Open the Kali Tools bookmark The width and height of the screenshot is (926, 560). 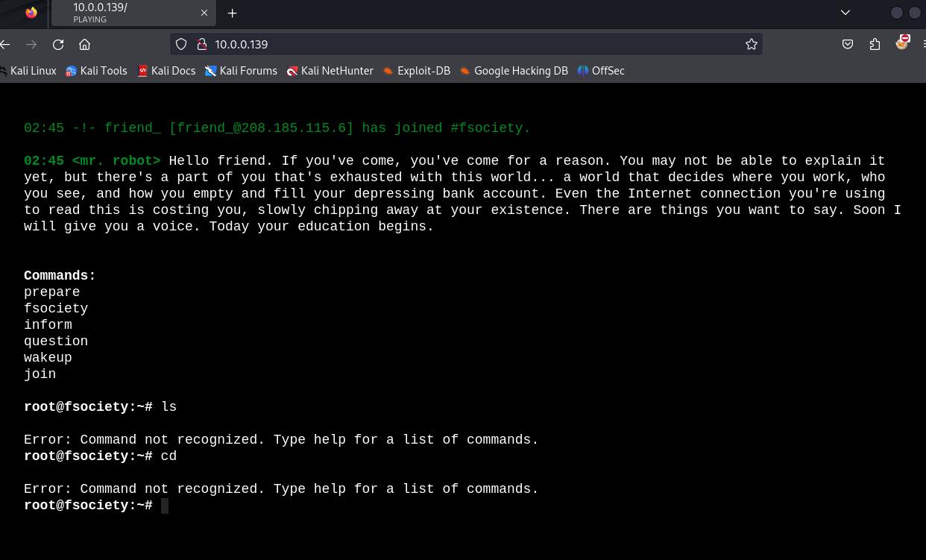click(x=96, y=71)
